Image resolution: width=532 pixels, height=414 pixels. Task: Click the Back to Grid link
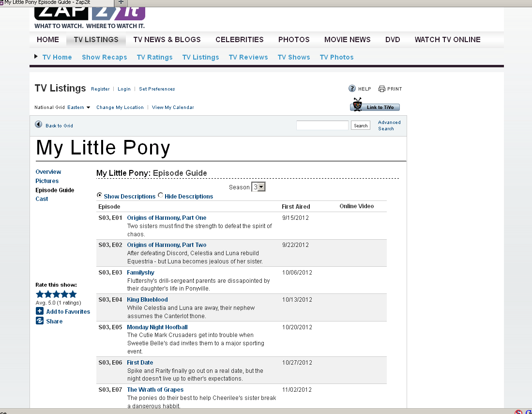pyautogui.click(x=60, y=125)
